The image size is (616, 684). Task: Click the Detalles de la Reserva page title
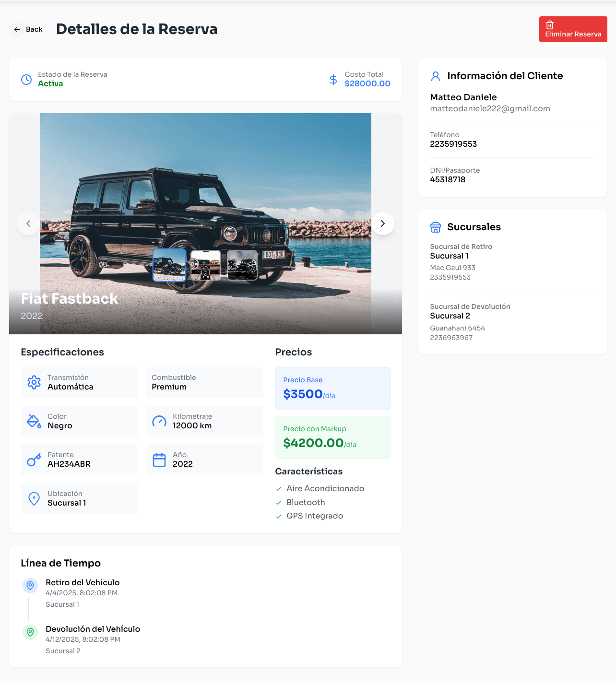[x=137, y=29]
